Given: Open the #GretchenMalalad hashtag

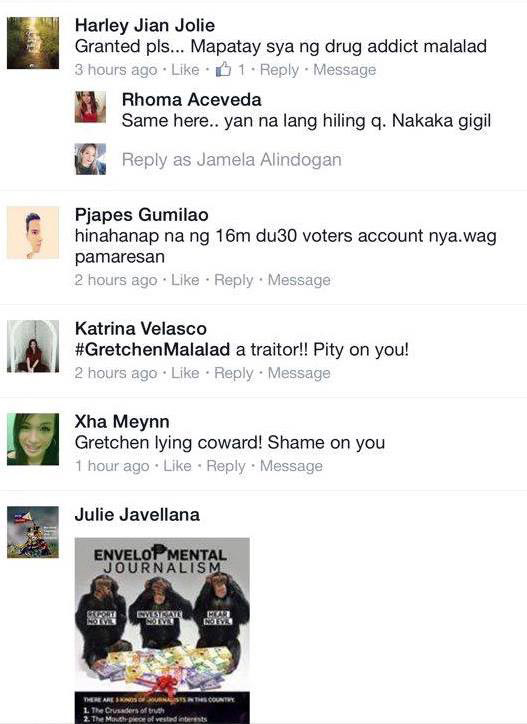Looking at the screenshot, I should click(x=152, y=350).
